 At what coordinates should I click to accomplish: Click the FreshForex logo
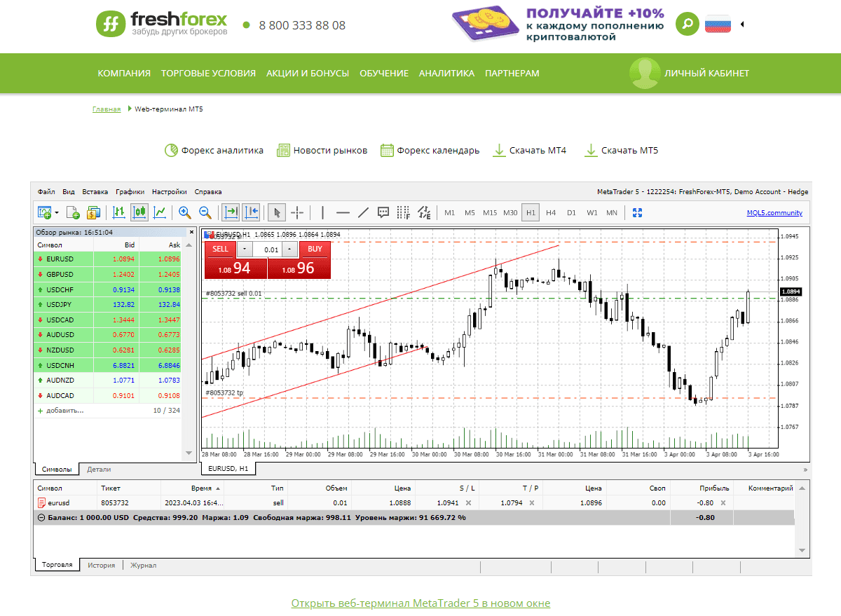coord(162,24)
